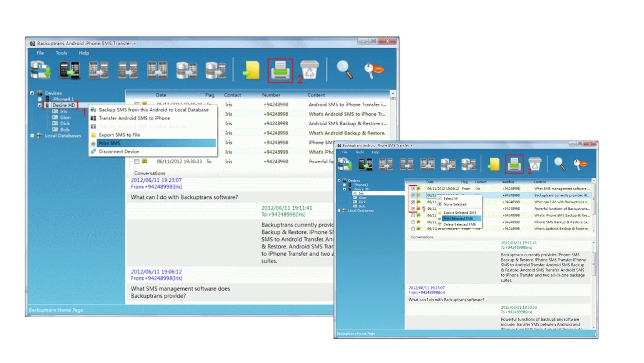This screenshot has width=644, height=363.
Task: Click the phone-to-phone transfer icon in the smaller window
Action: click(x=365, y=164)
